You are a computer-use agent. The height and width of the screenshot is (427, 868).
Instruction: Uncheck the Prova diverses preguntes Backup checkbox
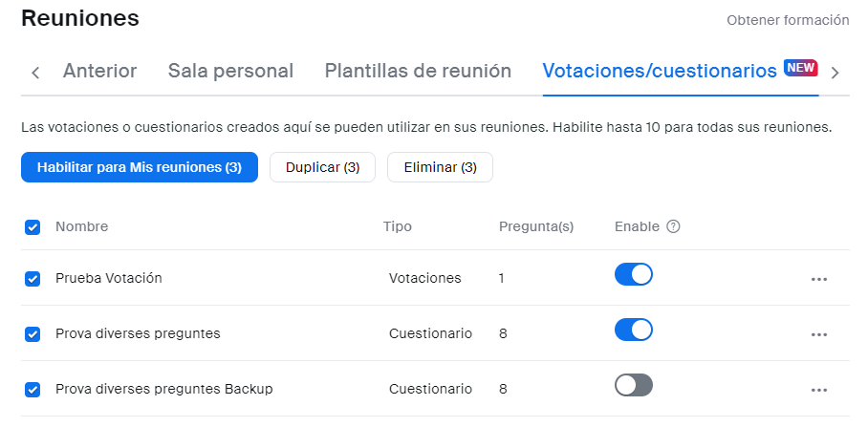pyautogui.click(x=33, y=390)
